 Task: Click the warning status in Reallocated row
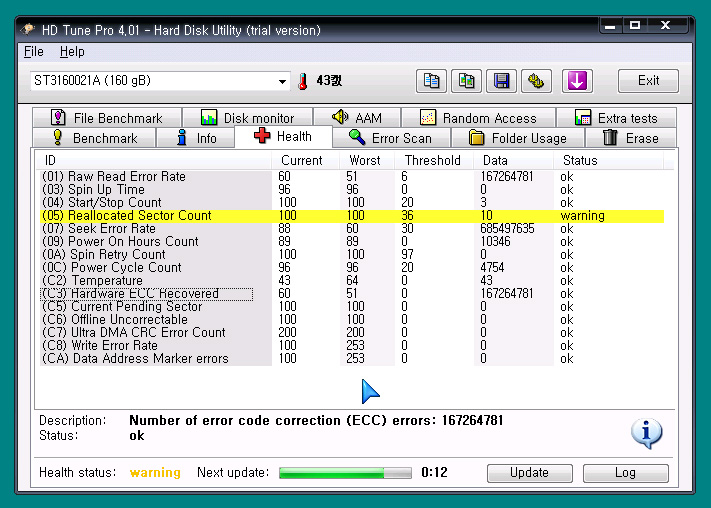(x=583, y=216)
